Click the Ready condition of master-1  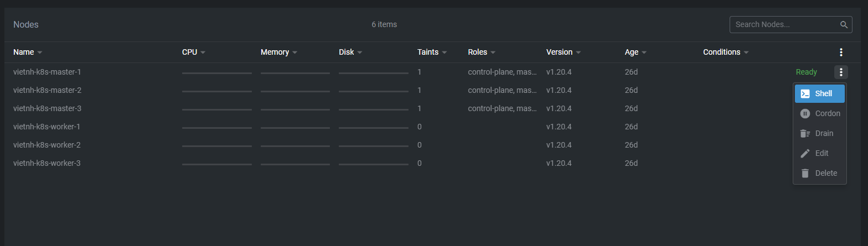tap(806, 72)
